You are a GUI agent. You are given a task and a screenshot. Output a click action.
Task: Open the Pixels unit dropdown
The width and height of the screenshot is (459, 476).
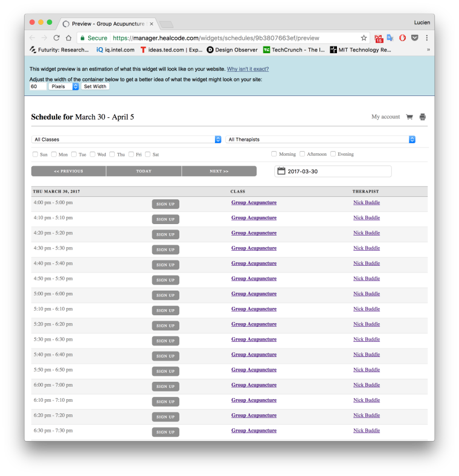click(63, 86)
